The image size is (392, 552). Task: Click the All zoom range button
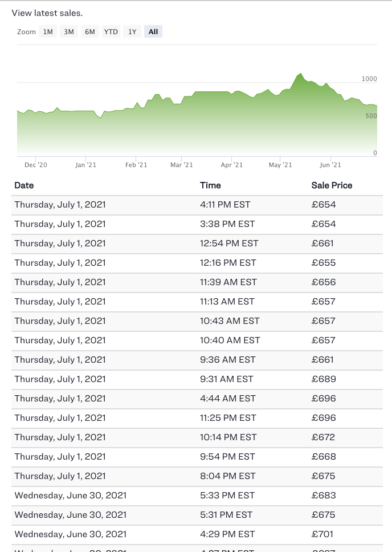point(153,32)
